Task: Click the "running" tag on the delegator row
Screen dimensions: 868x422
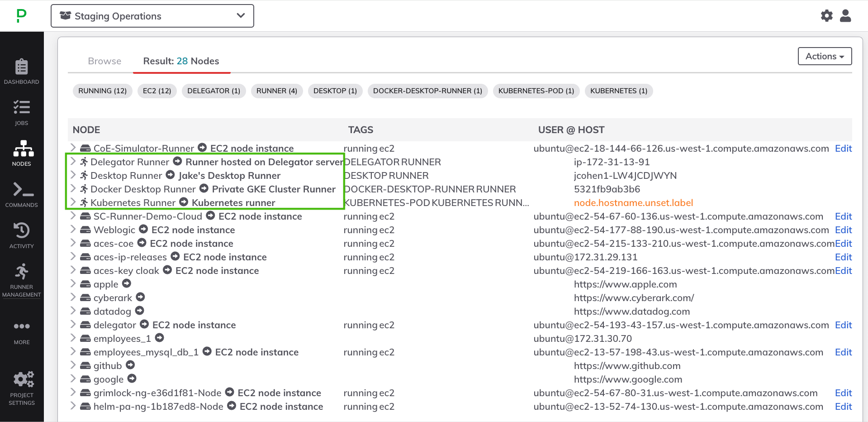Action: click(x=360, y=325)
